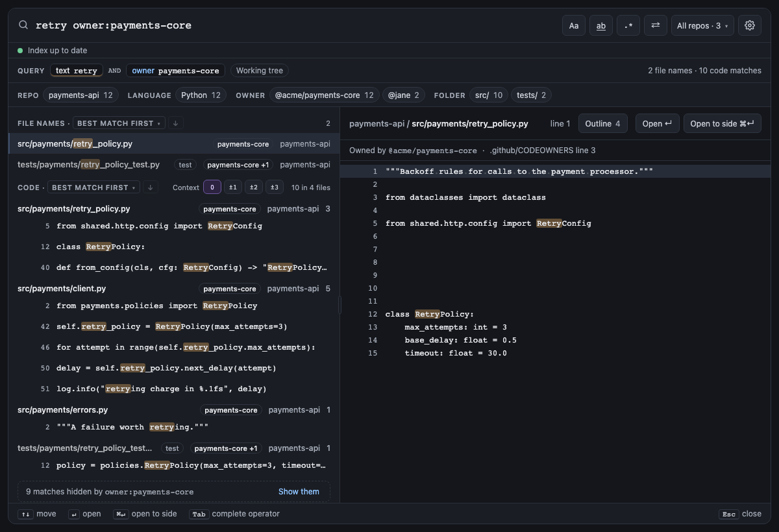This screenshot has width=779, height=532.
Task: Click the Working tree chip
Action: point(260,71)
